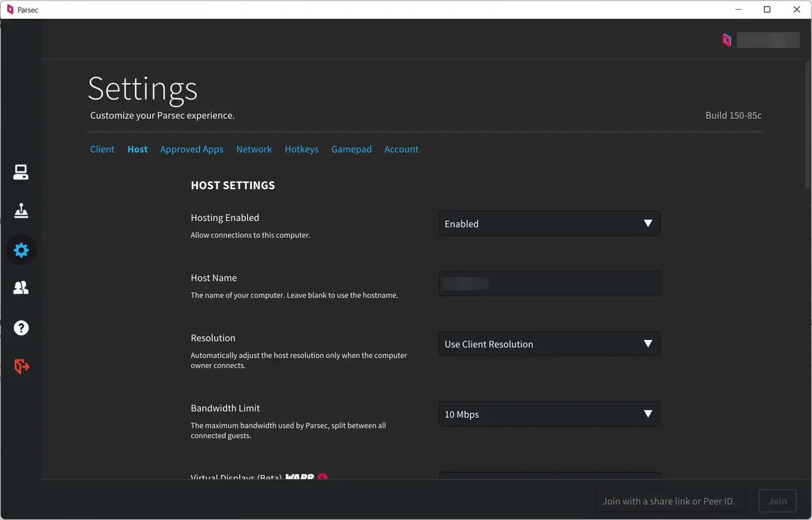This screenshot has width=812, height=520.
Task: Edit the Host Name field
Action: coord(549,283)
